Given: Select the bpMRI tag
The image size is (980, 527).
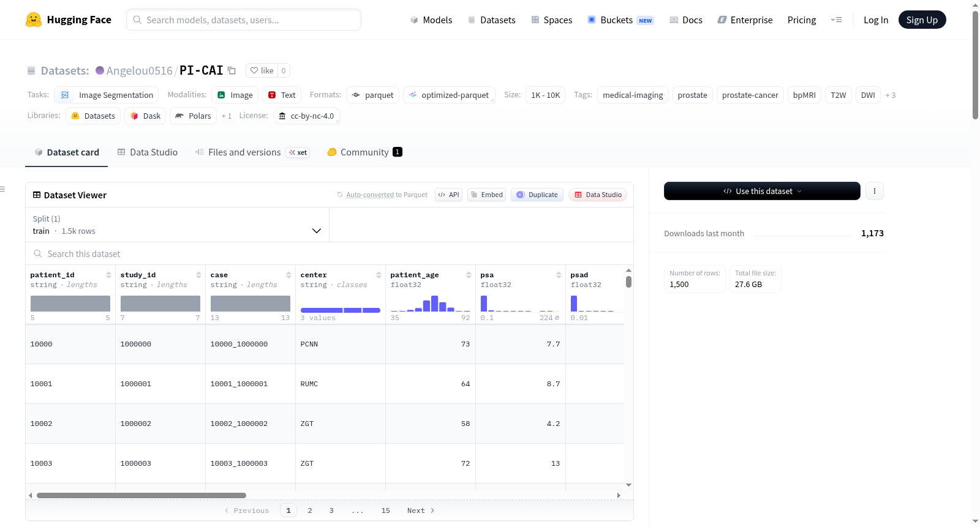Looking at the screenshot, I should [804, 95].
